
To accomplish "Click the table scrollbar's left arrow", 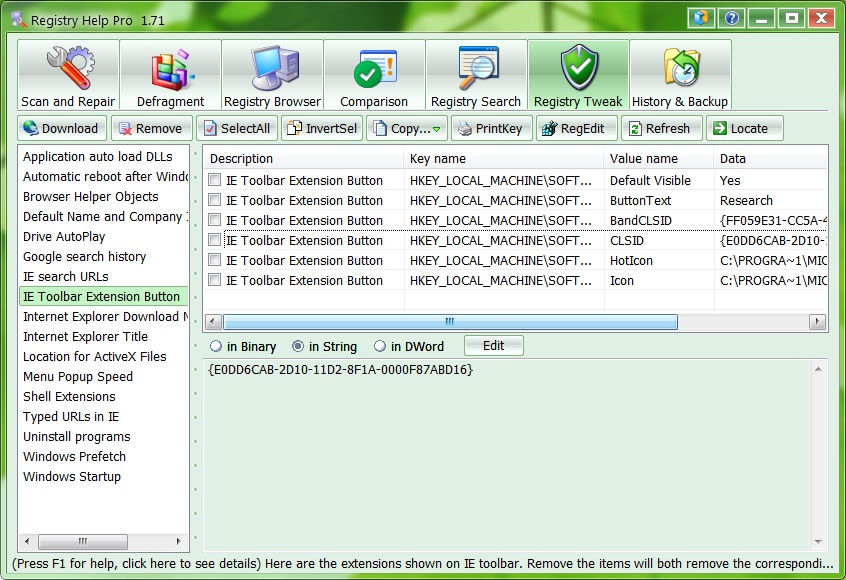I will [213, 322].
